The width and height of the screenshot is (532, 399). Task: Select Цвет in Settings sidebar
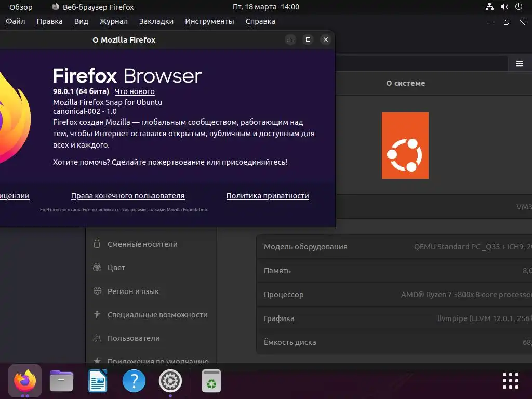[151, 268]
